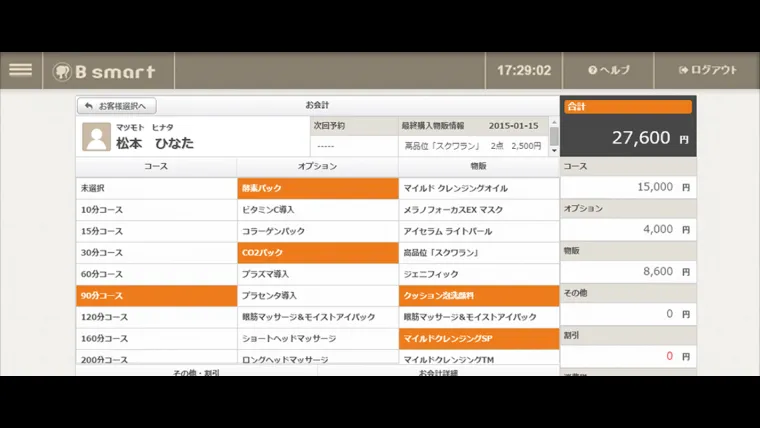Add プラズマ導入 option
The width and height of the screenshot is (760, 428).
(x=318, y=274)
